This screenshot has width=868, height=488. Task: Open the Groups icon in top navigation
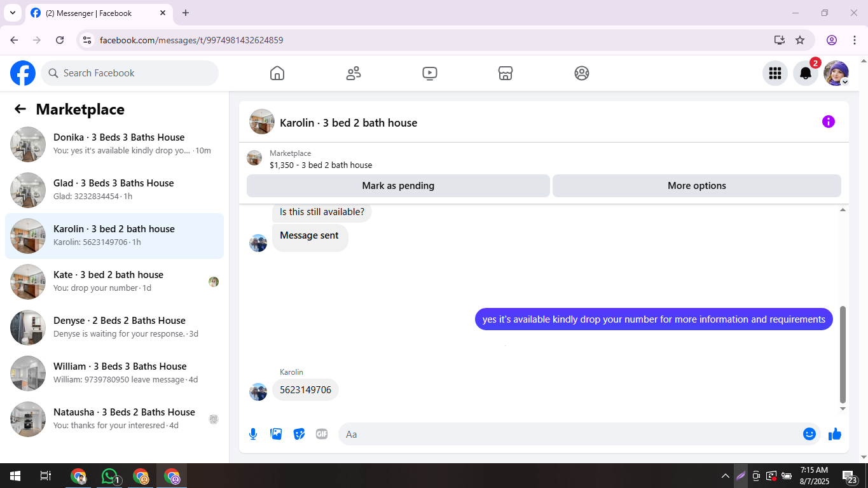pos(582,73)
